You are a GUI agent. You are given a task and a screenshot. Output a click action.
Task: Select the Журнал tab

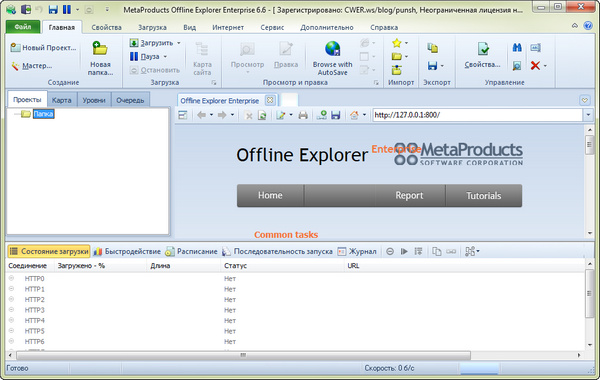coord(357,251)
